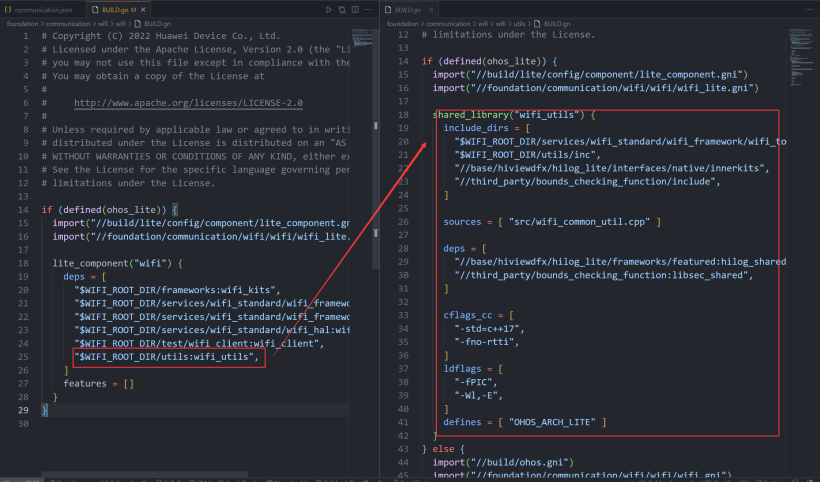Click 'ldflags = [' in right editor

[x=473, y=369]
